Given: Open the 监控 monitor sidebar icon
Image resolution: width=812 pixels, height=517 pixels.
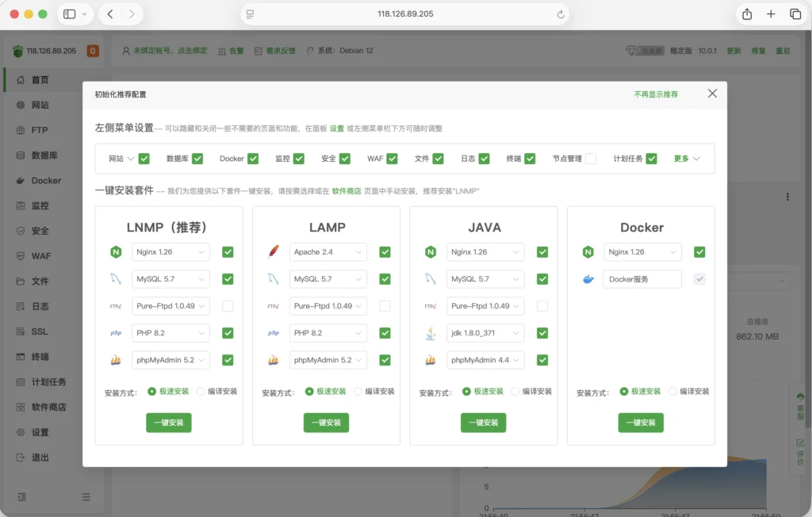Looking at the screenshot, I should [21, 205].
